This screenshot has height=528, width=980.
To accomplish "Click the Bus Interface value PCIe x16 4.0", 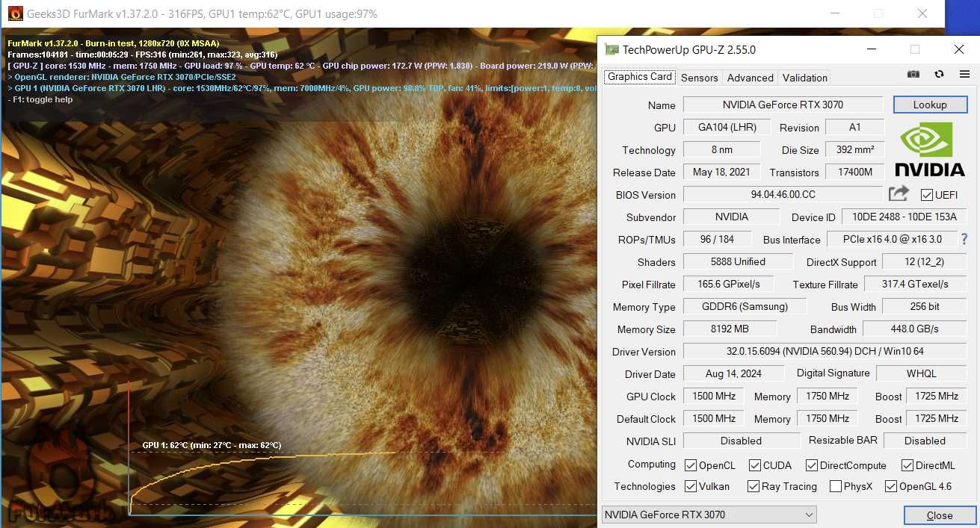I will pos(893,239).
